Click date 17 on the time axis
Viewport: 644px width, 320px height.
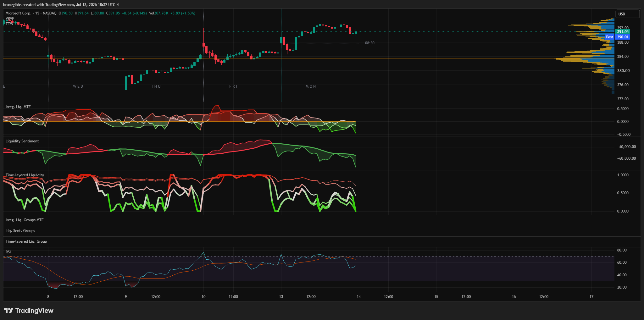click(x=591, y=297)
